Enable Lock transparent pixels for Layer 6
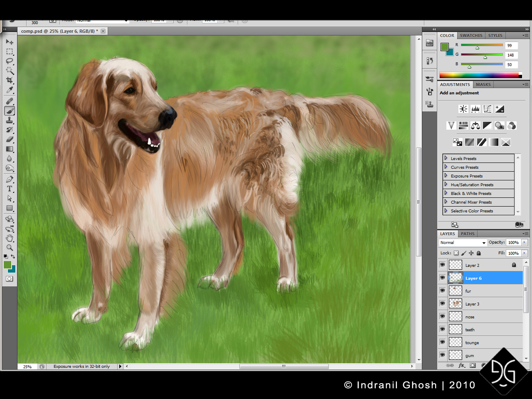 456,253
